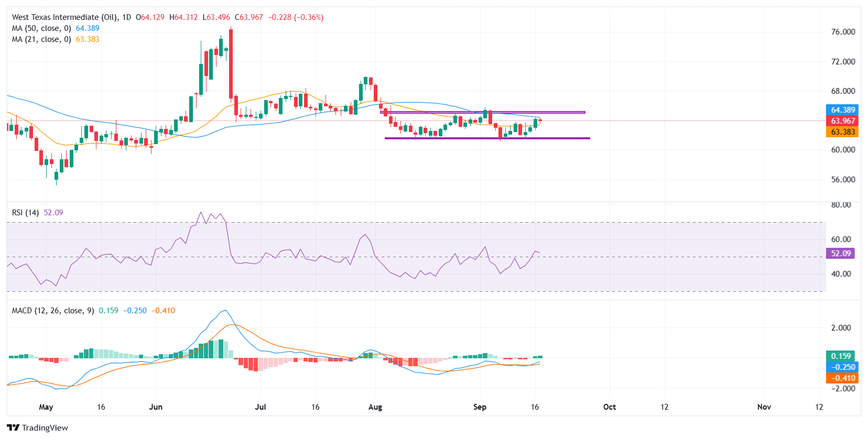The height and width of the screenshot is (439, 868).
Task: Click the 76.000 level on price axis
Action: point(843,32)
